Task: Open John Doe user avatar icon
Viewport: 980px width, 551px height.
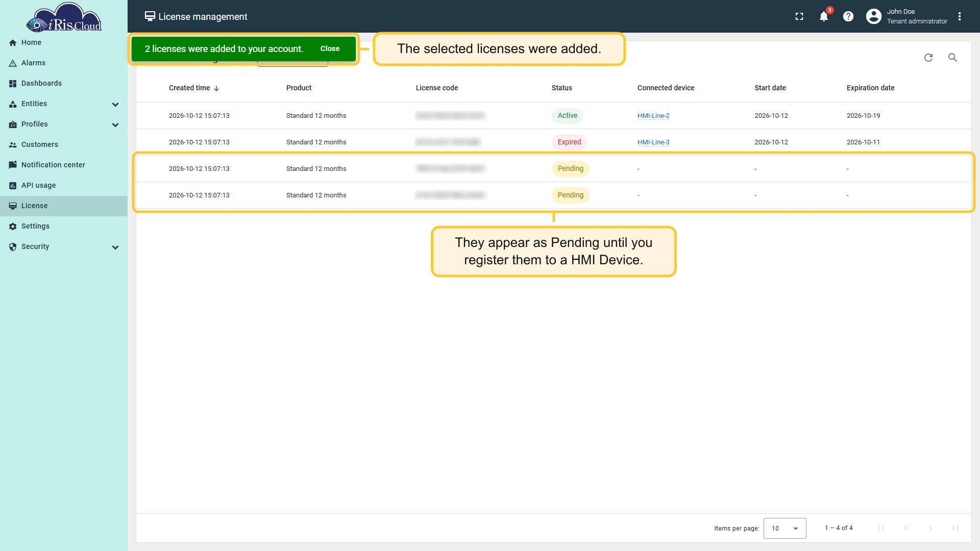Action: pos(874,16)
